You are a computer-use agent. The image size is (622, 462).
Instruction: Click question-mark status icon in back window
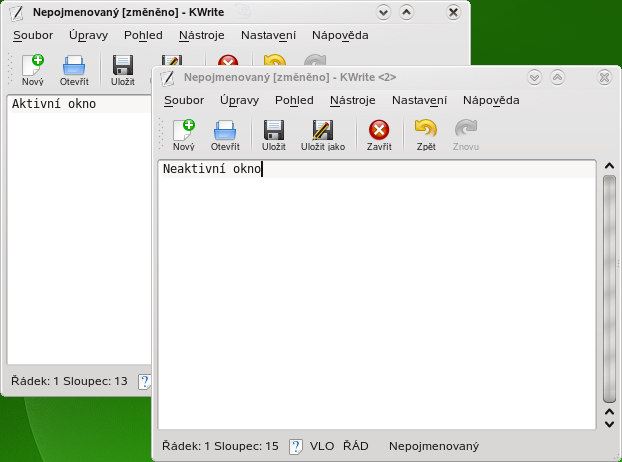coord(144,381)
